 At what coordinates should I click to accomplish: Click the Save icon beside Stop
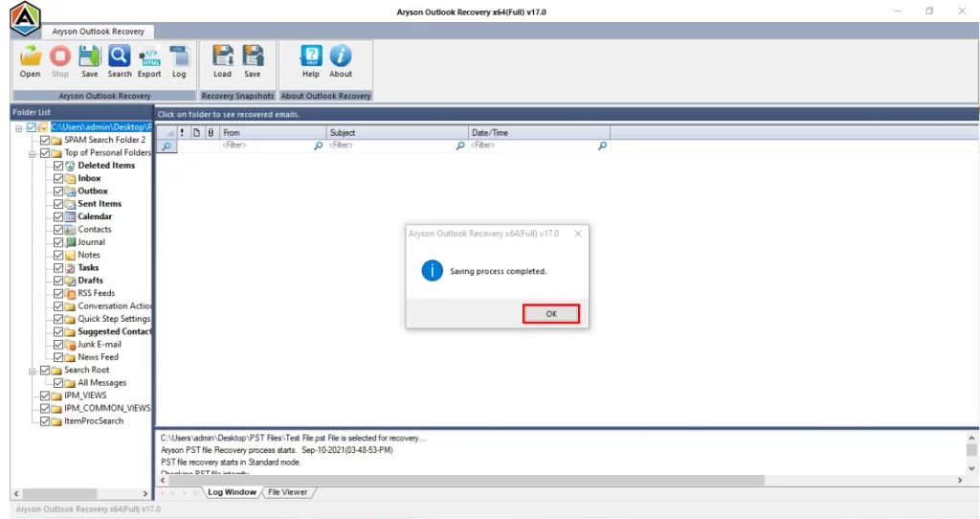[89, 56]
